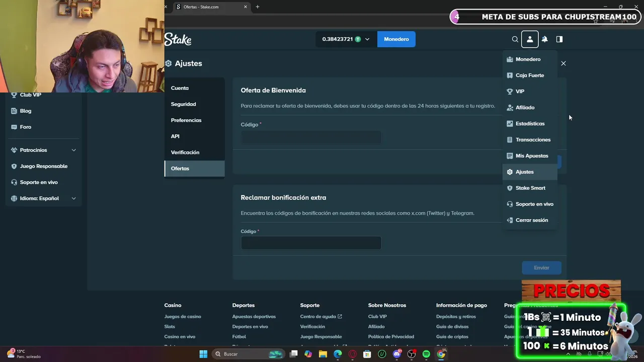Switch to the Cuenta settings tab
The image size is (644, 362).
(195, 88)
